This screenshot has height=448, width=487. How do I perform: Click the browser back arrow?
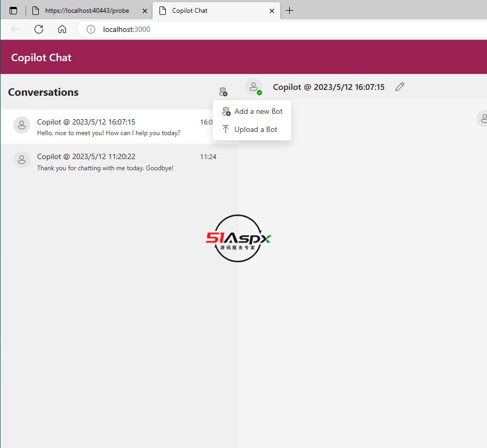[x=15, y=29]
